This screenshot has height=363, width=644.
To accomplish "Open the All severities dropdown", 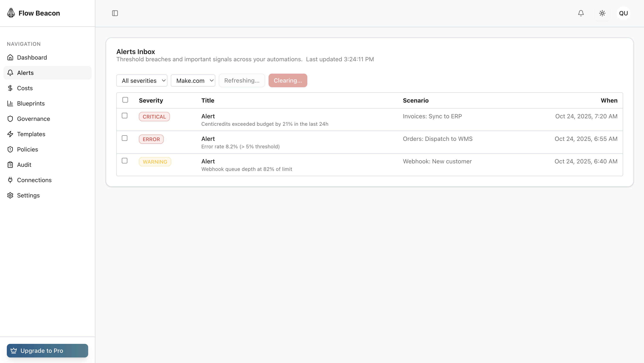I will click(141, 80).
